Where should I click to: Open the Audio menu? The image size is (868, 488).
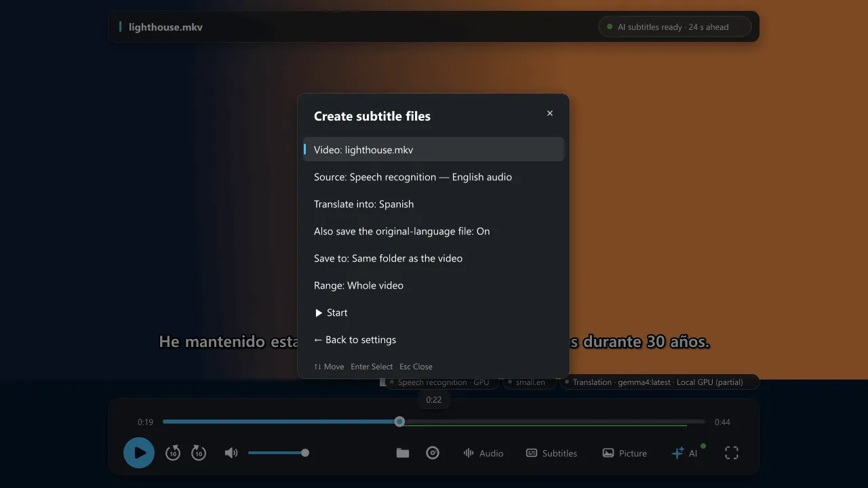pos(483,453)
